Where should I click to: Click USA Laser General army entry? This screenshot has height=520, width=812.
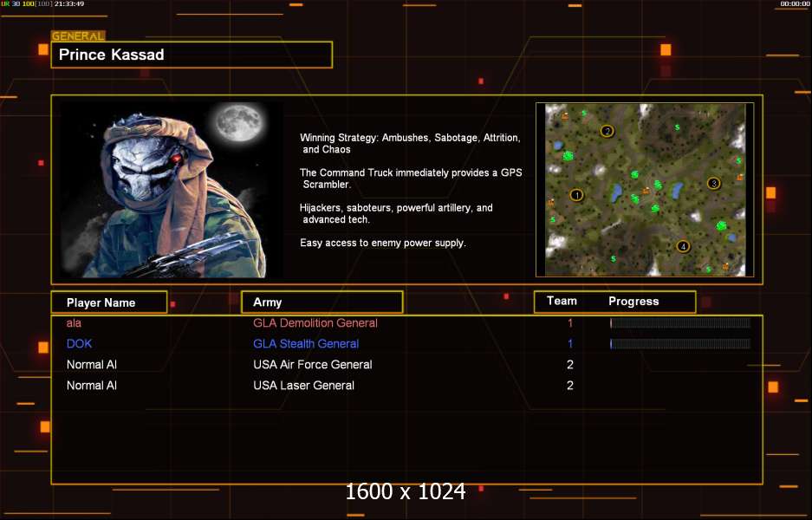(304, 386)
